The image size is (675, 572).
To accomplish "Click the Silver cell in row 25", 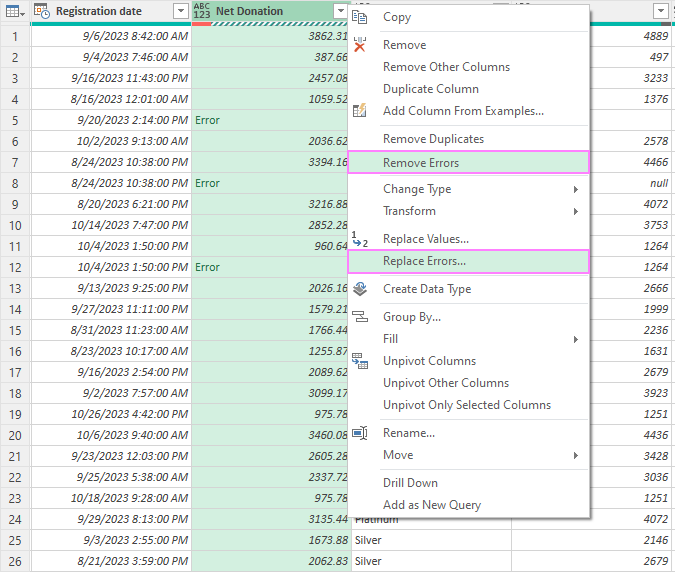I will click(431, 540).
